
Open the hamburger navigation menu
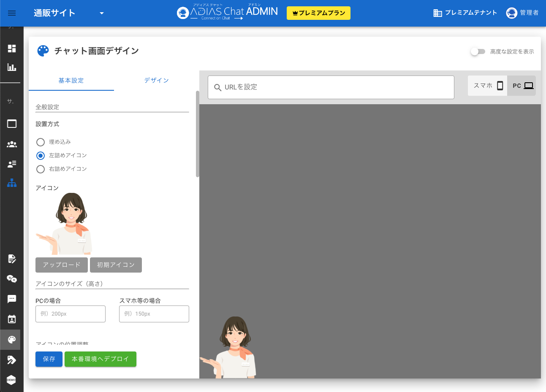12,13
